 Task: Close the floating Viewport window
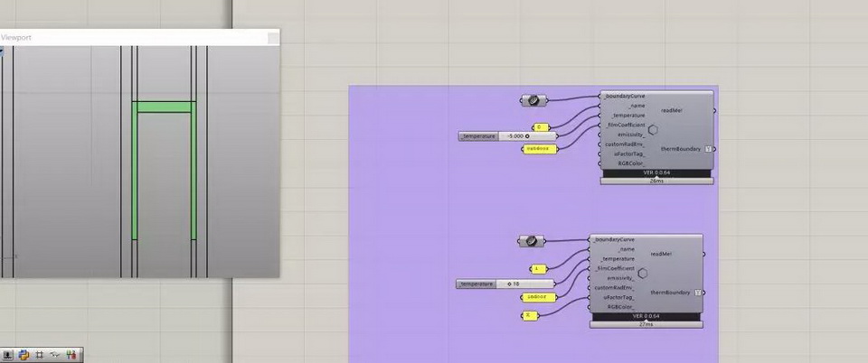point(272,38)
